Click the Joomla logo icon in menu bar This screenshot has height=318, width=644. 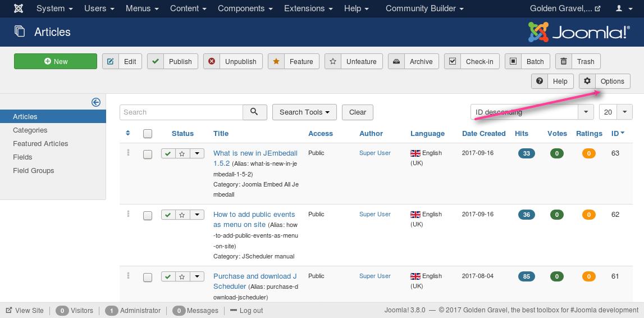coord(18,8)
